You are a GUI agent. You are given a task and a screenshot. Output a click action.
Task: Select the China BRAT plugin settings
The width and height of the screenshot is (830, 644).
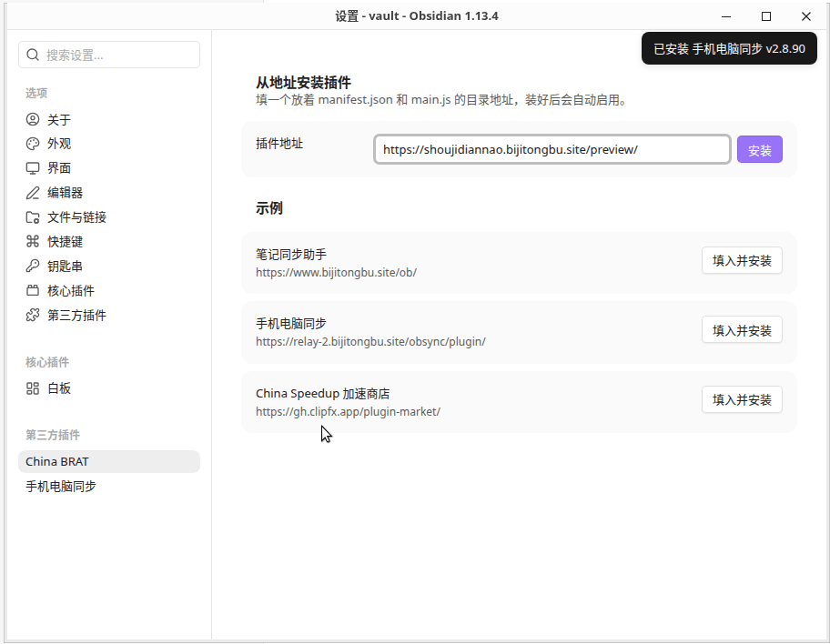(x=109, y=461)
